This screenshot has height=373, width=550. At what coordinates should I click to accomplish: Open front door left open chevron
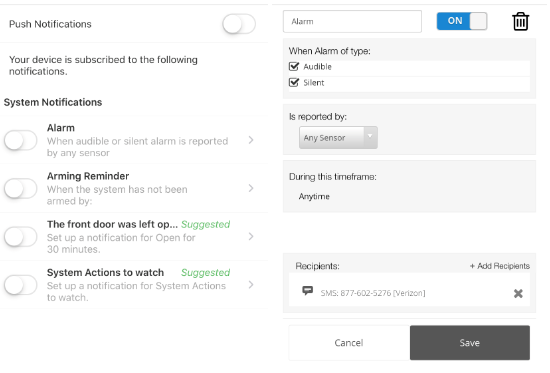[251, 237]
